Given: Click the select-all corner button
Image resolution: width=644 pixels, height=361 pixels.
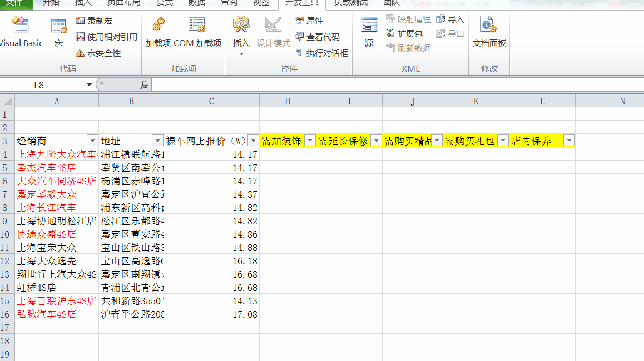Looking at the screenshot, I should pyautogui.click(x=7, y=101).
